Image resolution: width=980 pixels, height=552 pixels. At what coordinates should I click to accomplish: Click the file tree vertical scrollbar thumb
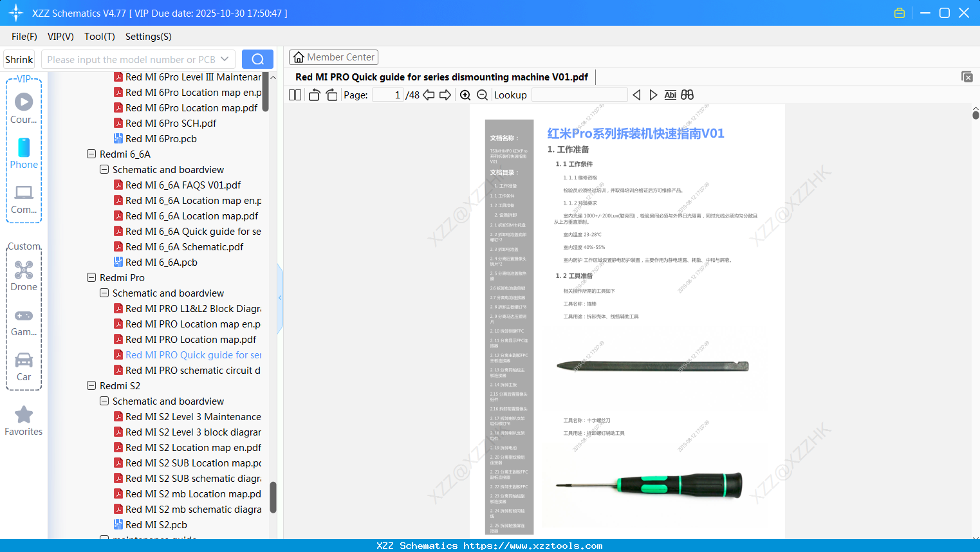click(273, 497)
